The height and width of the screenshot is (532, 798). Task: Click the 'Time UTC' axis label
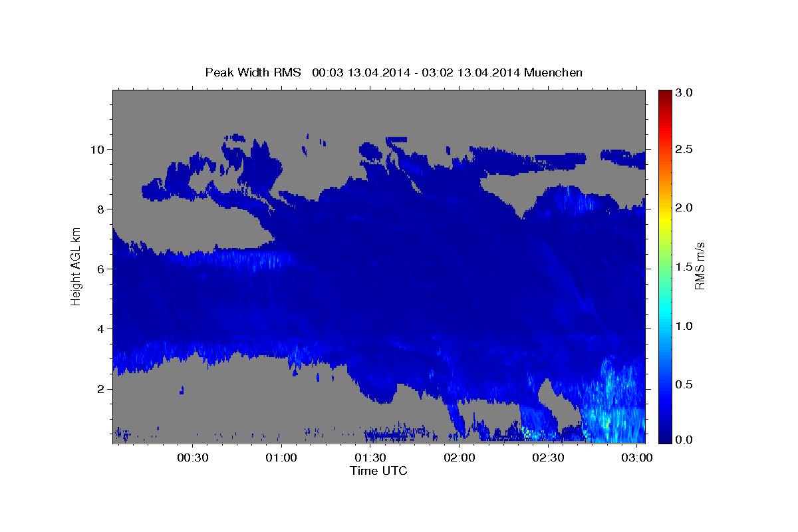coord(378,471)
